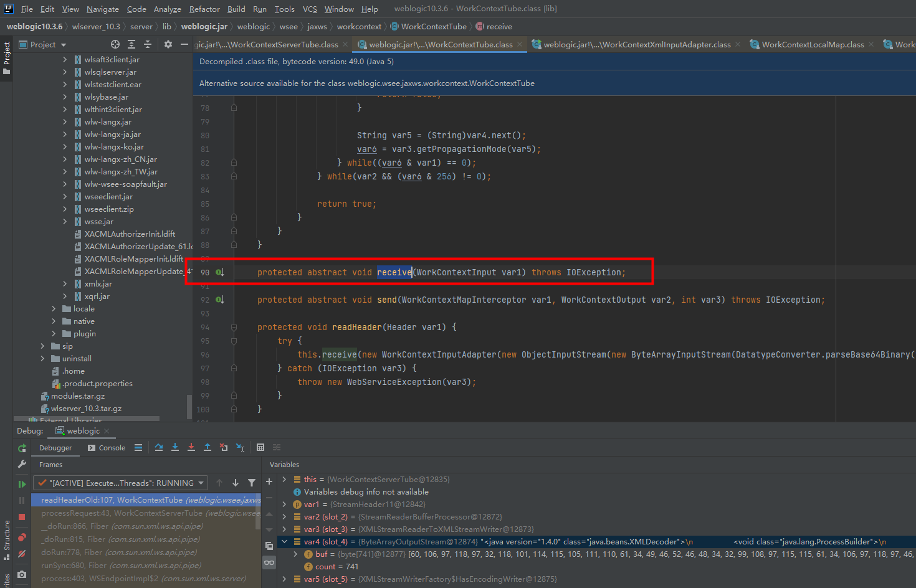The image size is (916, 588).
Task: Click workcontext breadcrumb
Action: [x=359, y=27]
